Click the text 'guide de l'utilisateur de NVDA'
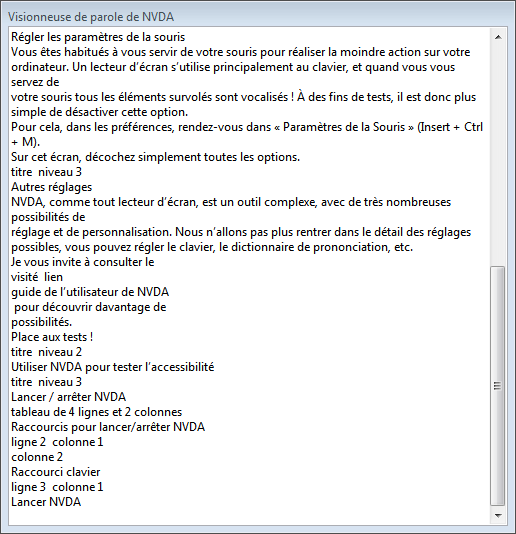516x534 pixels. [x=90, y=292]
